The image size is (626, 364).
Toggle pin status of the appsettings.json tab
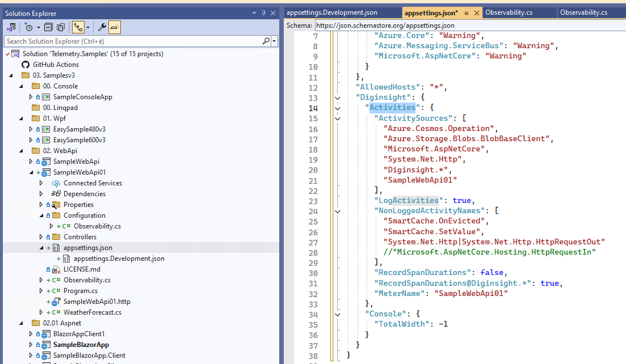click(x=466, y=12)
